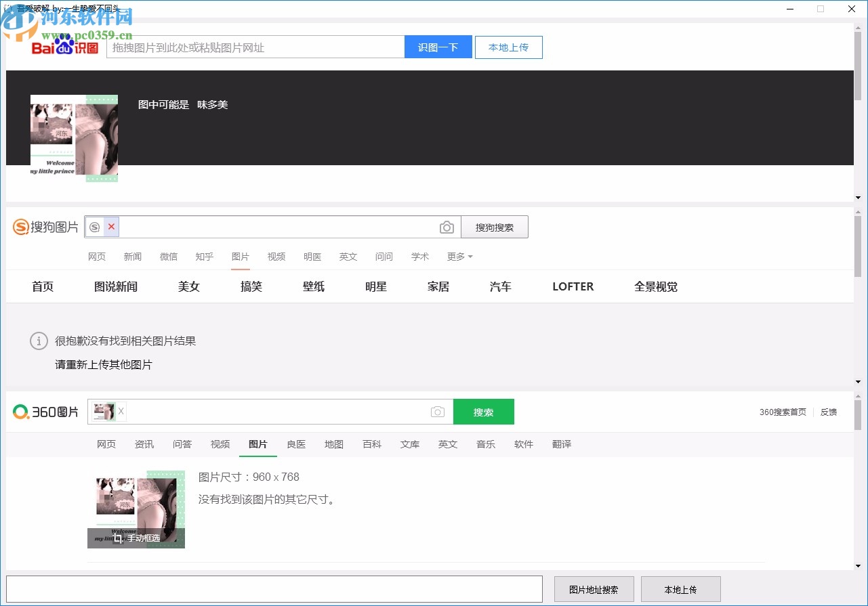Click the 搜狗图片 logo
Screen dimensions: 868x606
(x=45, y=227)
